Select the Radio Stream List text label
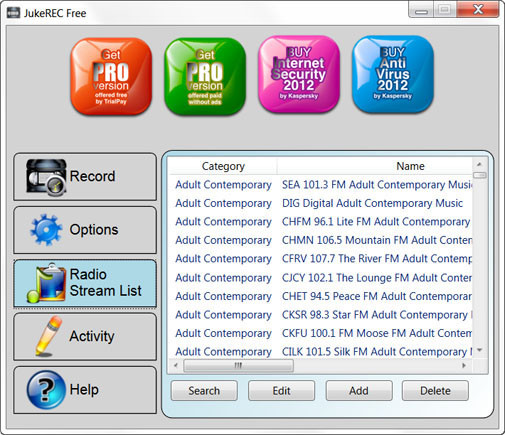Viewport: 505px width, 435px height. [106, 283]
